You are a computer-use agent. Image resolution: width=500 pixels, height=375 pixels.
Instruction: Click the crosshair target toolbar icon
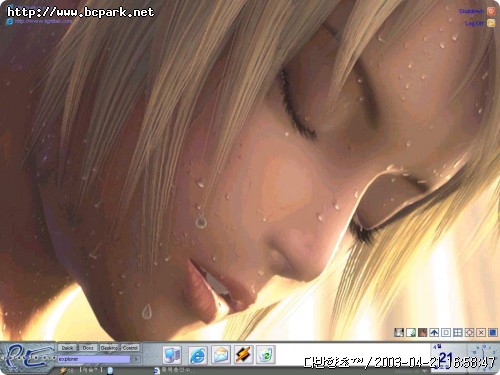pos(469,332)
